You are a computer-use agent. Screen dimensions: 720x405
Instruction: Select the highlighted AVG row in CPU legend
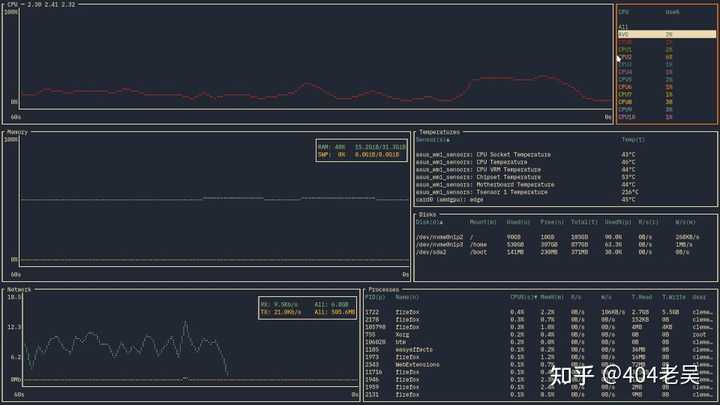[667, 34]
